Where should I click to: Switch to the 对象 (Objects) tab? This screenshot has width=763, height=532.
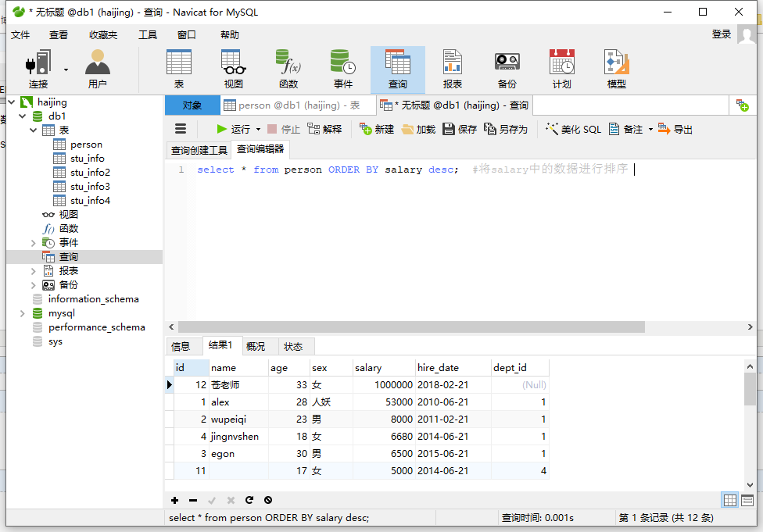point(192,105)
